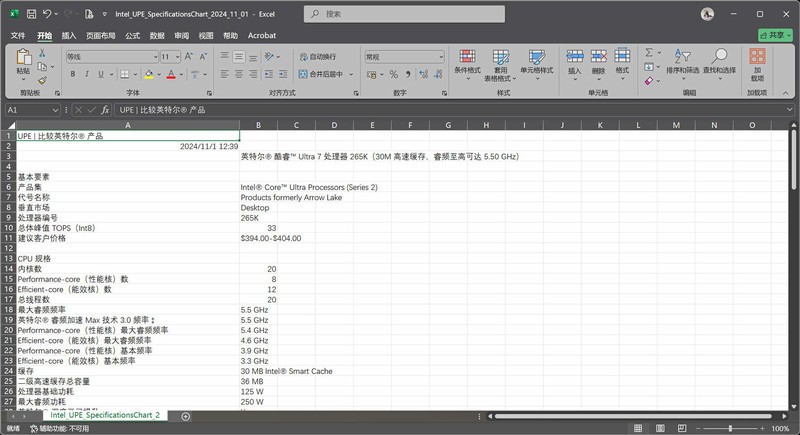Open Conditional Formatting (条件格式)
The image size is (800, 435).
[x=467, y=65]
